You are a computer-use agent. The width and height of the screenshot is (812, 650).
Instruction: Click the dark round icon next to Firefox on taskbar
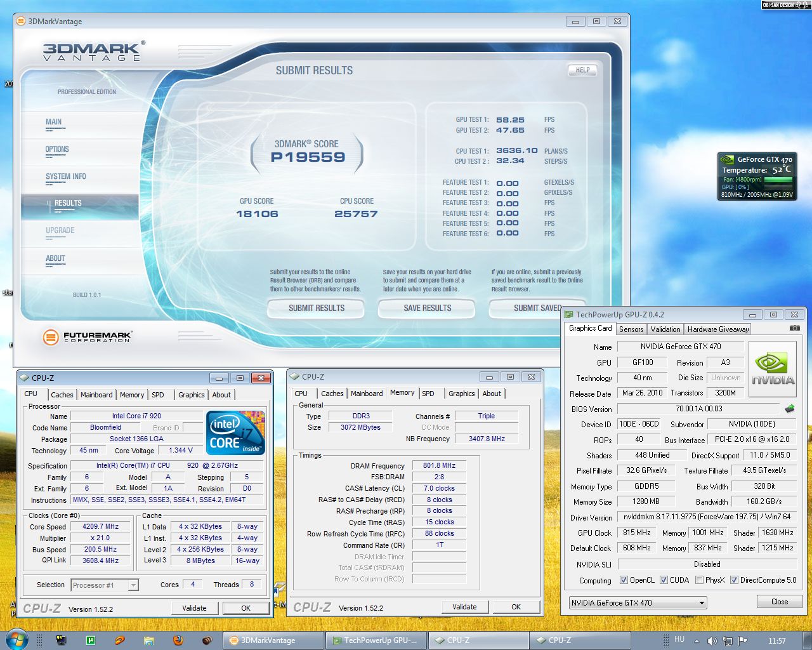(x=207, y=640)
